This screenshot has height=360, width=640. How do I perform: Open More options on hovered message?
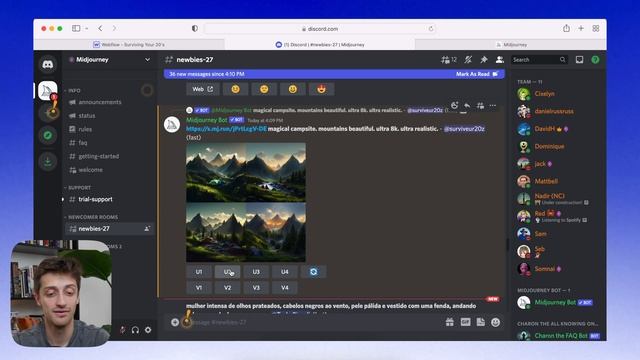point(493,106)
